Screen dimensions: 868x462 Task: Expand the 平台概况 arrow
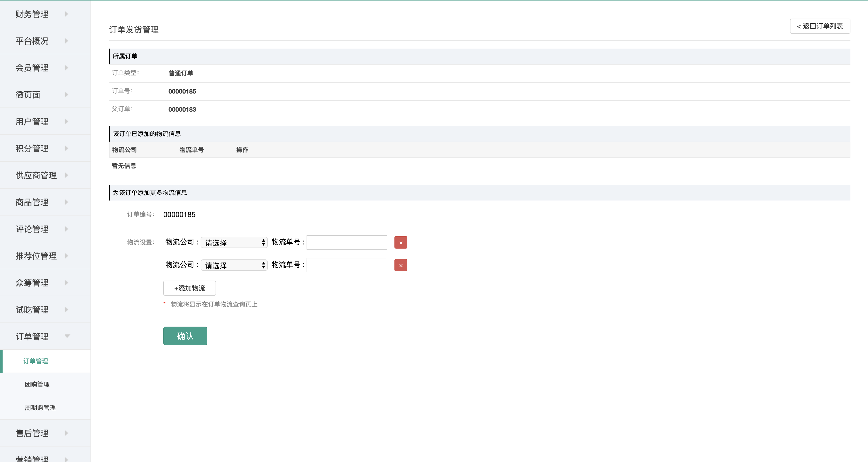coord(66,41)
